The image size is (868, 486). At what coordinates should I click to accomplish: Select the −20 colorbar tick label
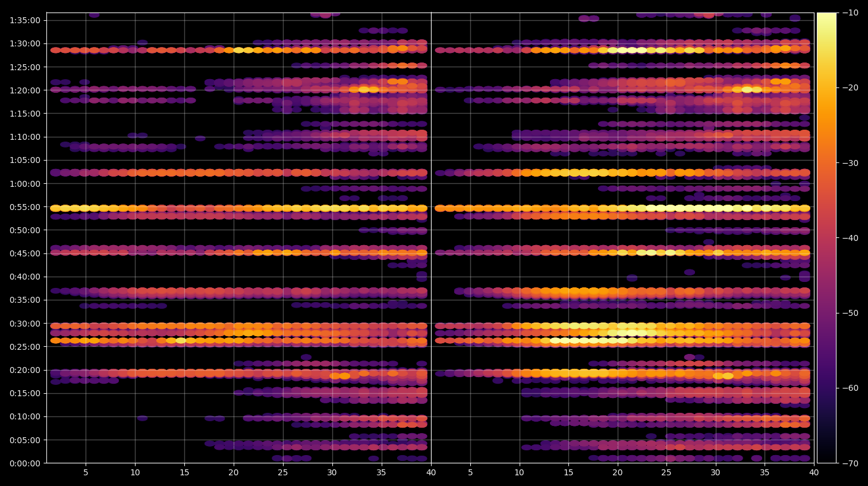[850, 87]
